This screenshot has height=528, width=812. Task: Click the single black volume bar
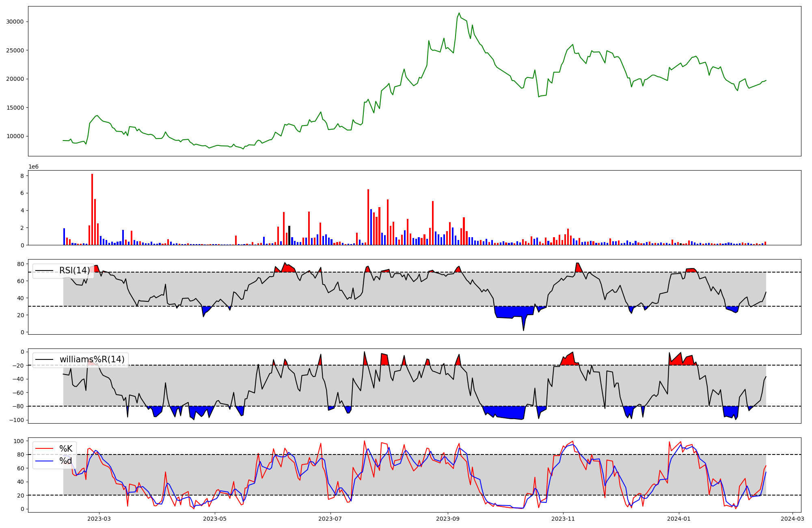289,235
